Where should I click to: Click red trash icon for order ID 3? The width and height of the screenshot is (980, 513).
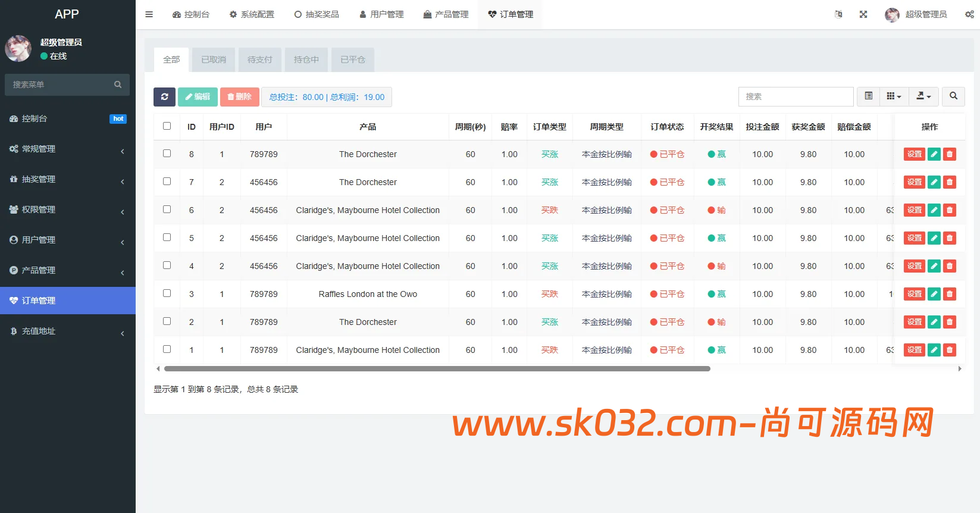coord(950,294)
